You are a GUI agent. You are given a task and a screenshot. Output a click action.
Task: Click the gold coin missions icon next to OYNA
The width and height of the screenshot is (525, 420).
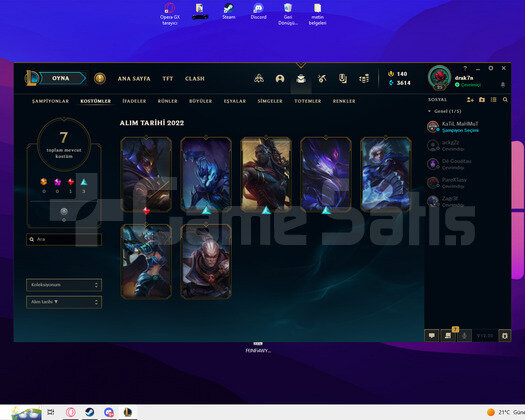point(100,79)
